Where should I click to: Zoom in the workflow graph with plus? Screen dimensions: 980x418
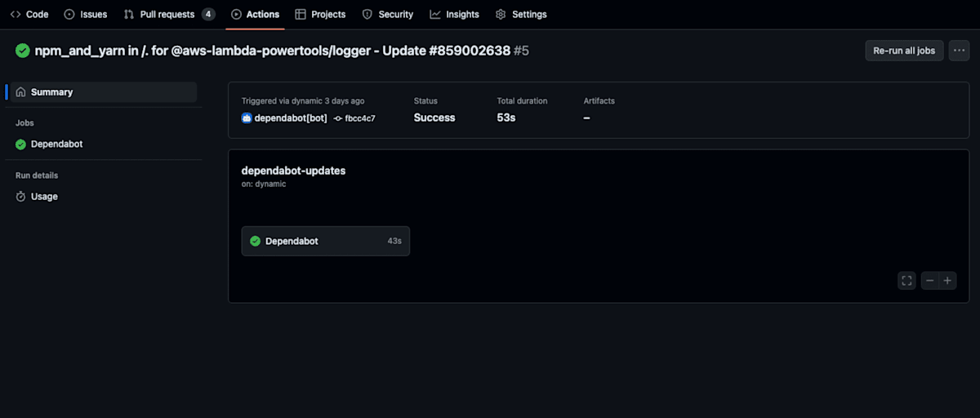coord(947,281)
